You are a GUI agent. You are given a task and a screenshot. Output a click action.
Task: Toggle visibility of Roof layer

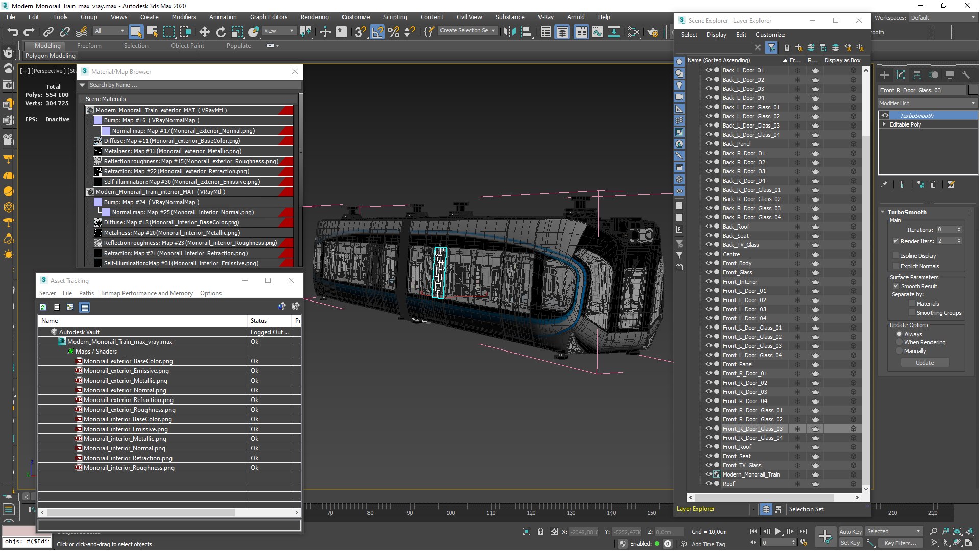[x=708, y=484]
